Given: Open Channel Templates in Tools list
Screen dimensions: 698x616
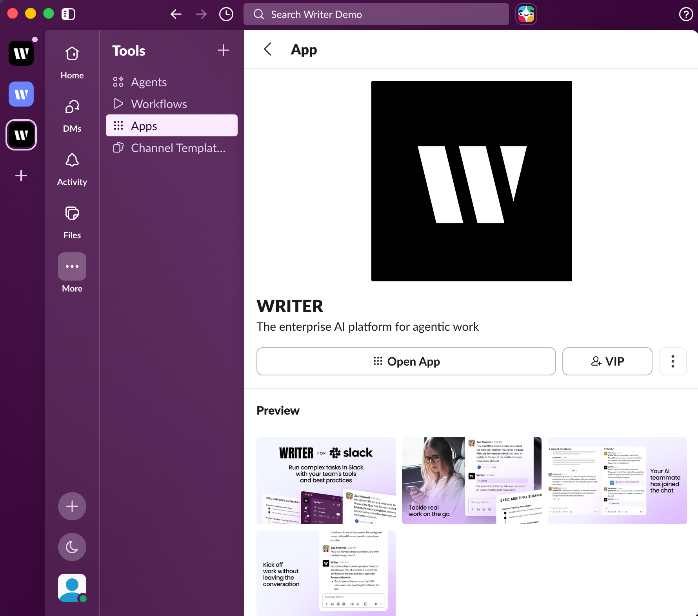Looking at the screenshot, I should (x=172, y=148).
